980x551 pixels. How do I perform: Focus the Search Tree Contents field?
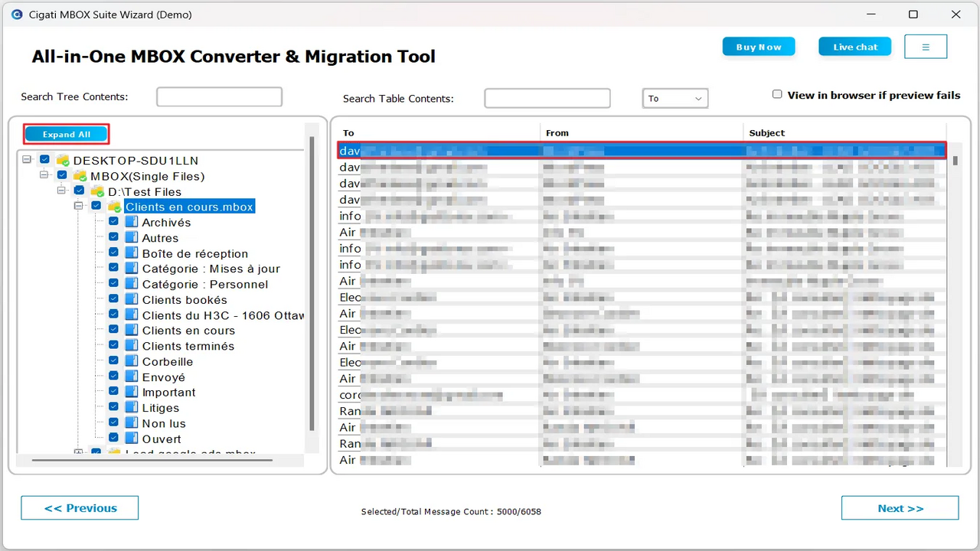(220, 96)
